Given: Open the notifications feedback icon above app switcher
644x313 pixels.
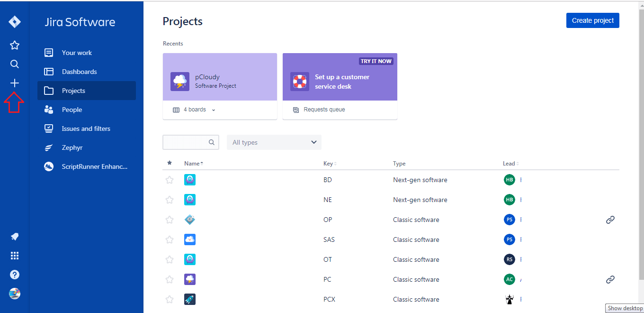Looking at the screenshot, I should click(15, 237).
